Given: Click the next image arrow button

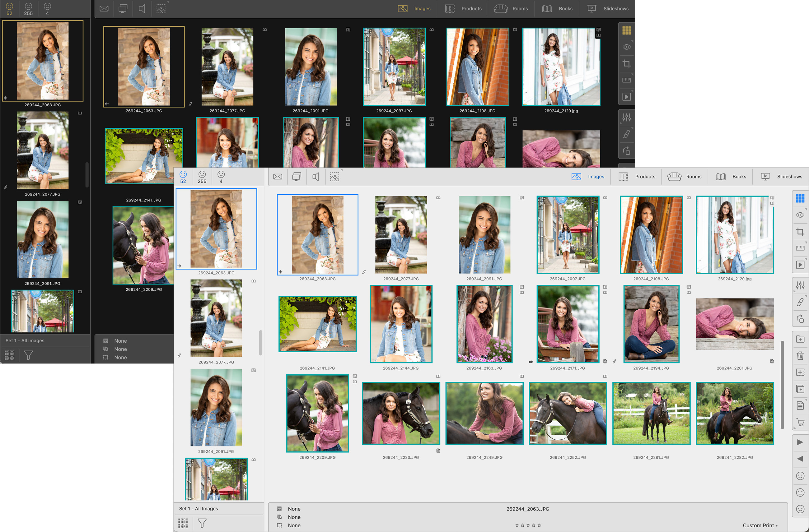Looking at the screenshot, I should pos(800,442).
